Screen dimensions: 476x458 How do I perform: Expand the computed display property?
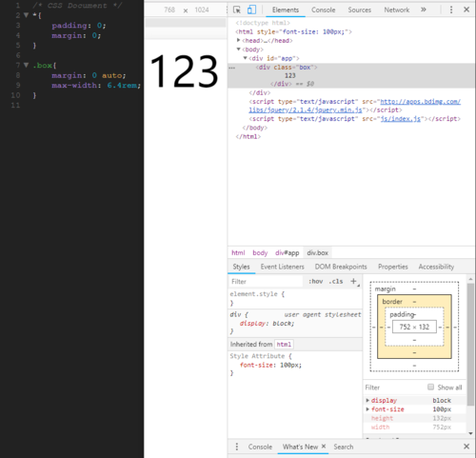[x=367, y=400]
